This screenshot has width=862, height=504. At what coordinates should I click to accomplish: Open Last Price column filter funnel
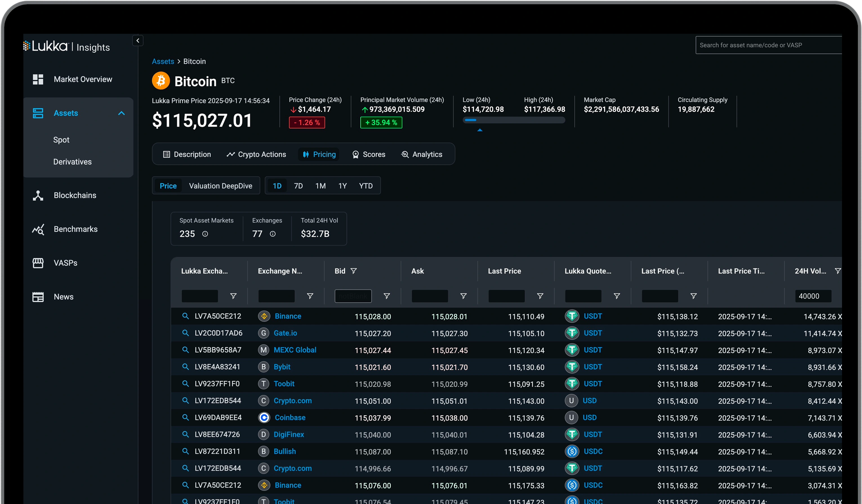540,296
